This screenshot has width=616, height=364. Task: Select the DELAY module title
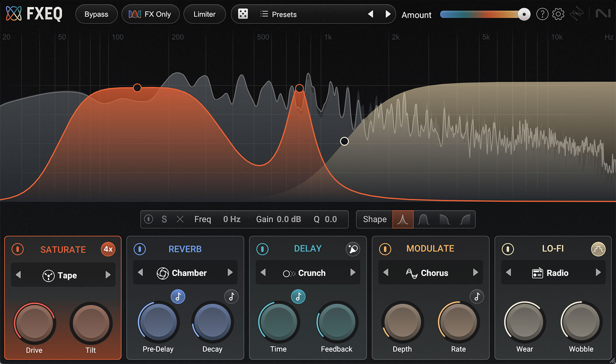(x=308, y=249)
